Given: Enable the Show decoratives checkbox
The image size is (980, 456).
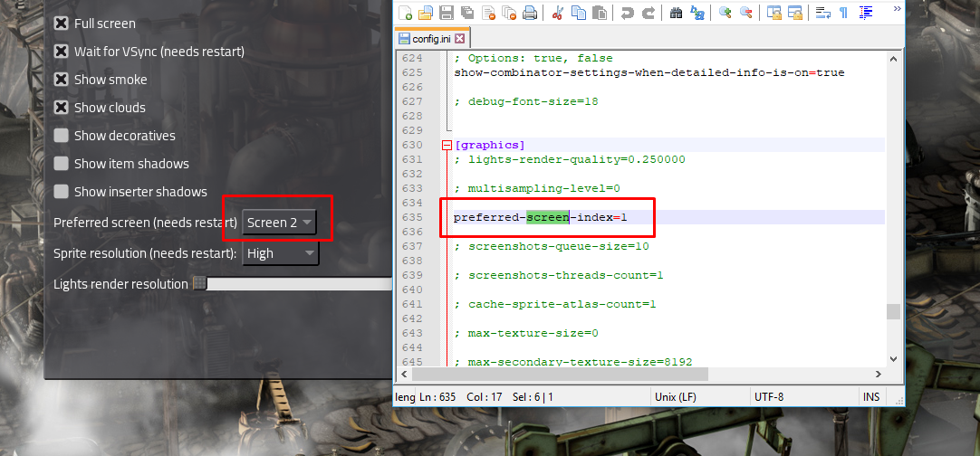Looking at the screenshot, I should (x=61, y=136).
